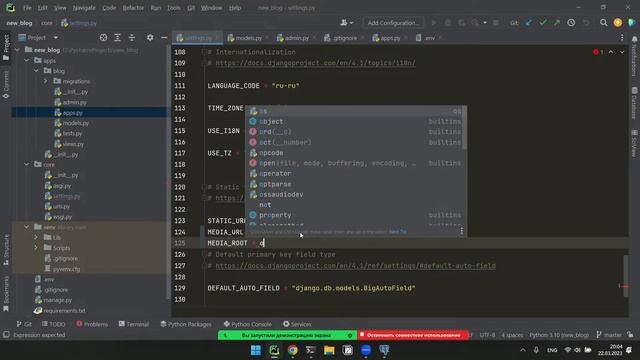Open the Python Packages tool window
This screenshot has height=360, width=640.
[186, 324]
